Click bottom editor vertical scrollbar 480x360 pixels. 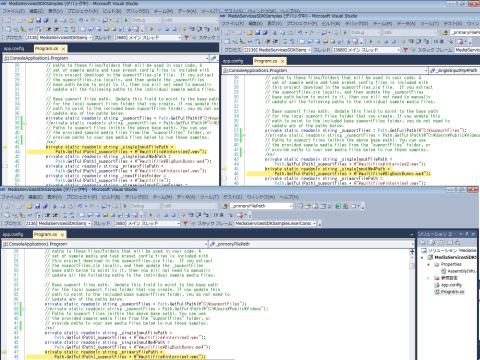pos(412,305)
